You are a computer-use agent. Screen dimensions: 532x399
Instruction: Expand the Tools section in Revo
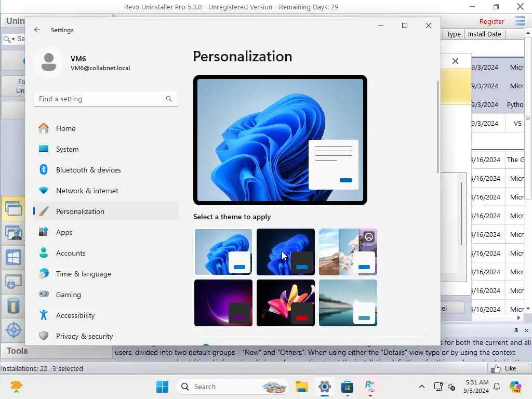(17, 351)
